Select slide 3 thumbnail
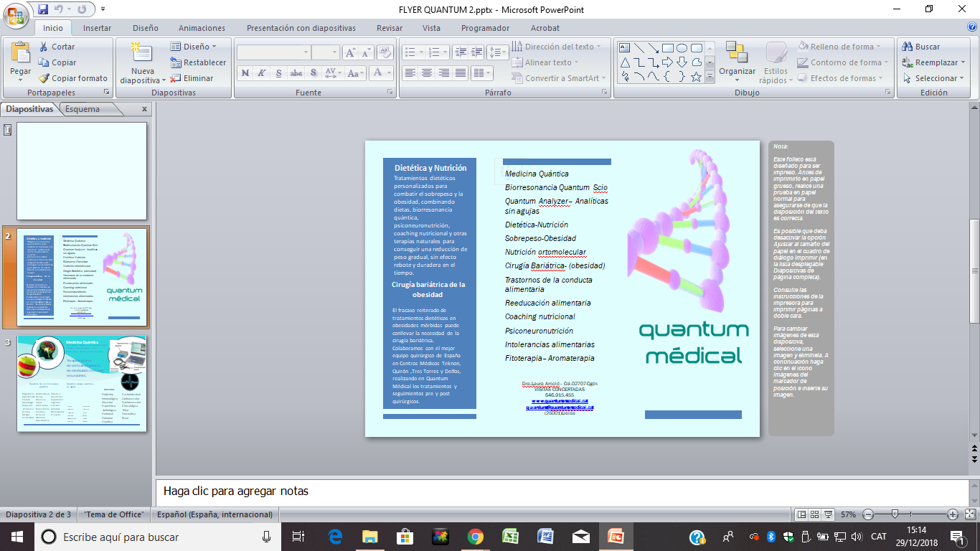980x551 pixels. pos(82,383)
